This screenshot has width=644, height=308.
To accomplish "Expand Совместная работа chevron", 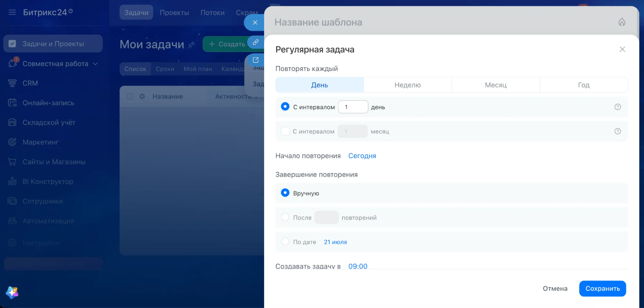I will pyautogui.click(x=95, y=64).
